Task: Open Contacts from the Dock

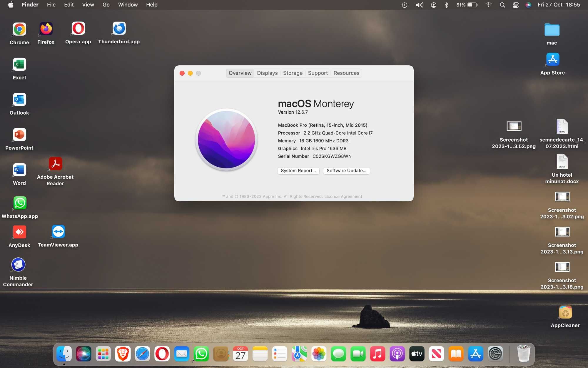Action: tap(221, 354)
